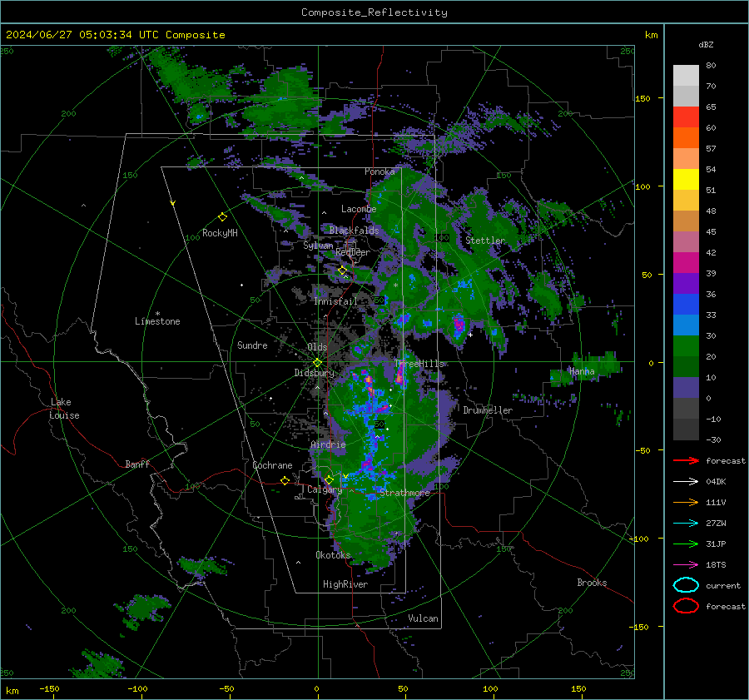Image resolution: width=749 pixels, height=700 pixels.
Task: Click the dBZ legend heading
Action: (x=706, y=44)
